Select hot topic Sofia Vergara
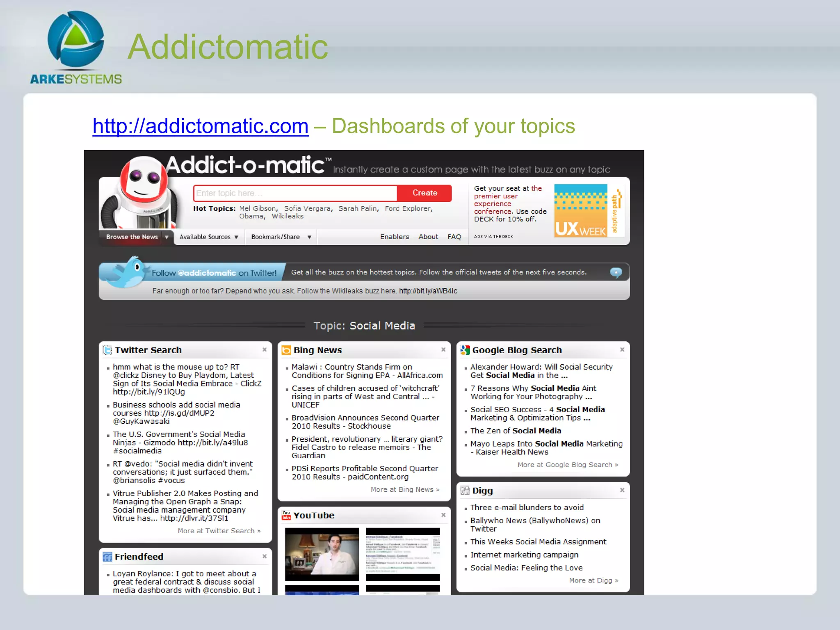 coord(308,208)
